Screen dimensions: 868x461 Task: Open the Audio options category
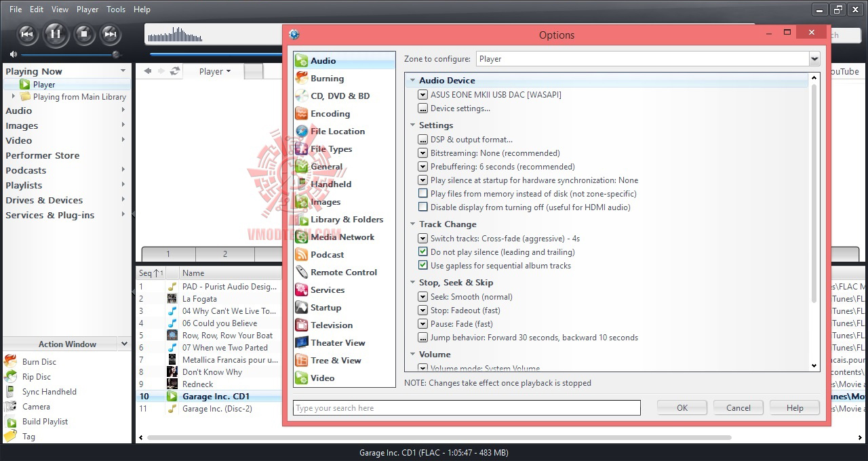pyautogui.click(x=344, y=60)
